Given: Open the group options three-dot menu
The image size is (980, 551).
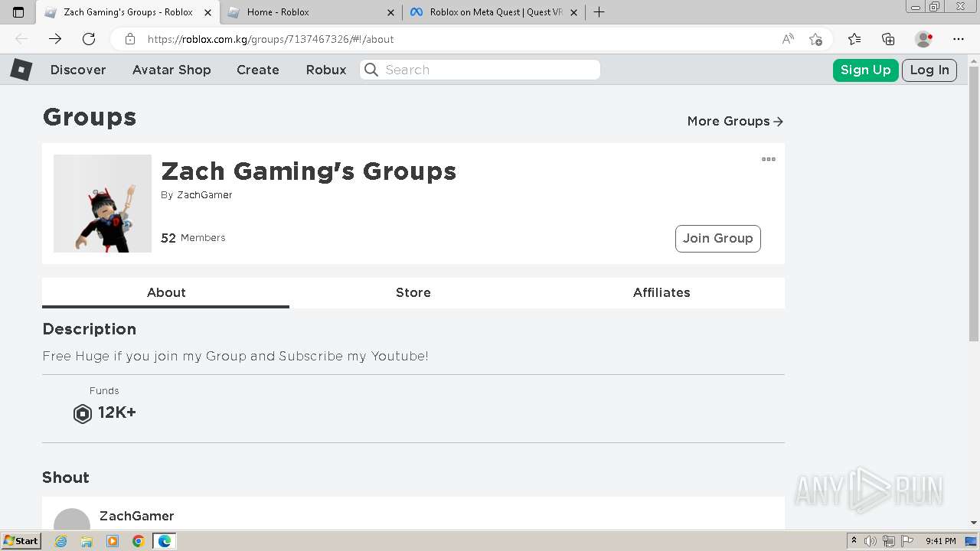Looking at the screenshot, I should 769,159.
